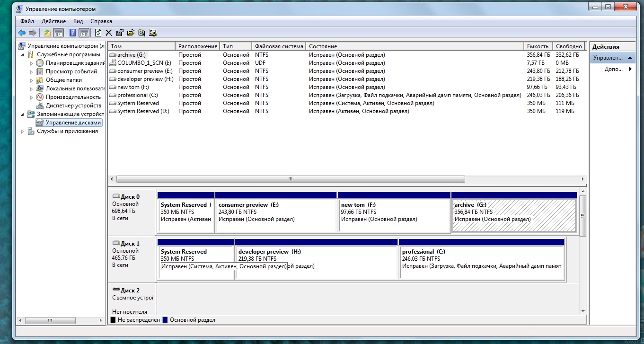Sort by the Свободно column header
The image size is (644, 344).
pos(570,46)
